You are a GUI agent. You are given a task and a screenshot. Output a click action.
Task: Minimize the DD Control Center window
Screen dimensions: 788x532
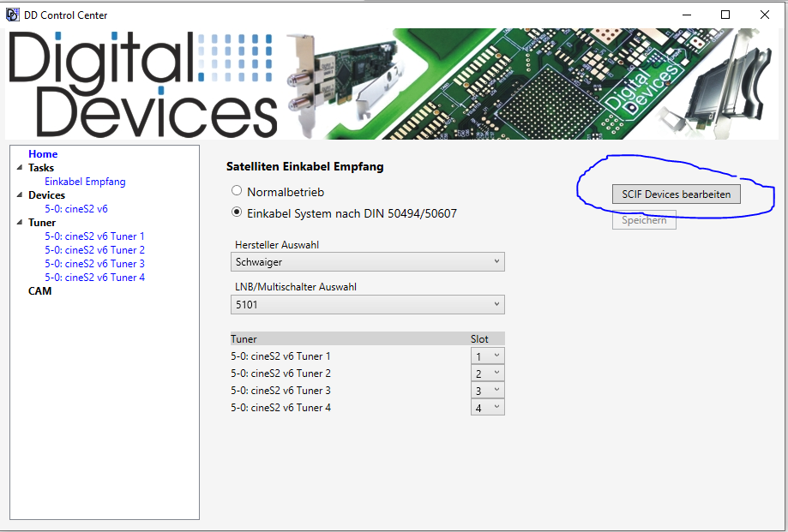(687, 15)
